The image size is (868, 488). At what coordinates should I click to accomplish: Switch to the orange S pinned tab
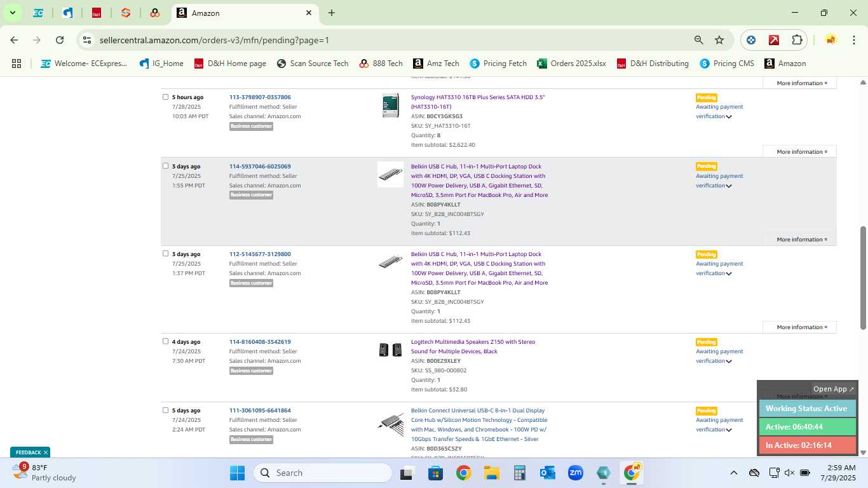(x=126, y=13)
